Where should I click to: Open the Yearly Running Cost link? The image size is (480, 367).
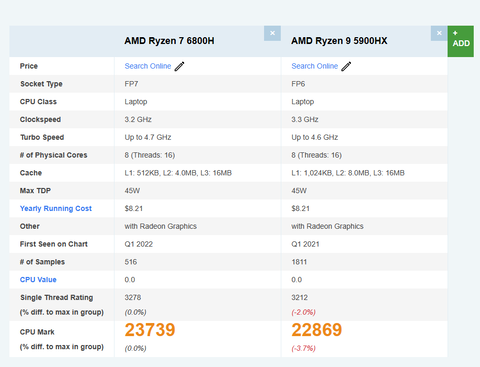(56, 209)
